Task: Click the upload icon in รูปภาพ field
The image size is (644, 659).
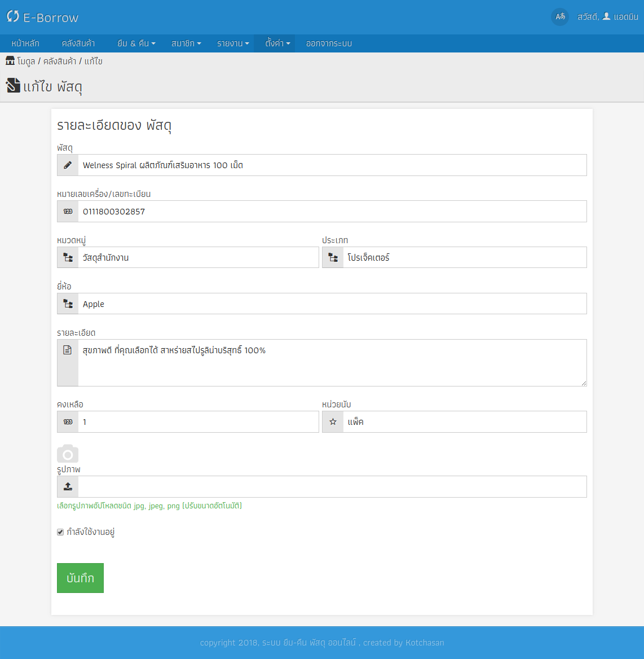Action: (x=68, y=487)
